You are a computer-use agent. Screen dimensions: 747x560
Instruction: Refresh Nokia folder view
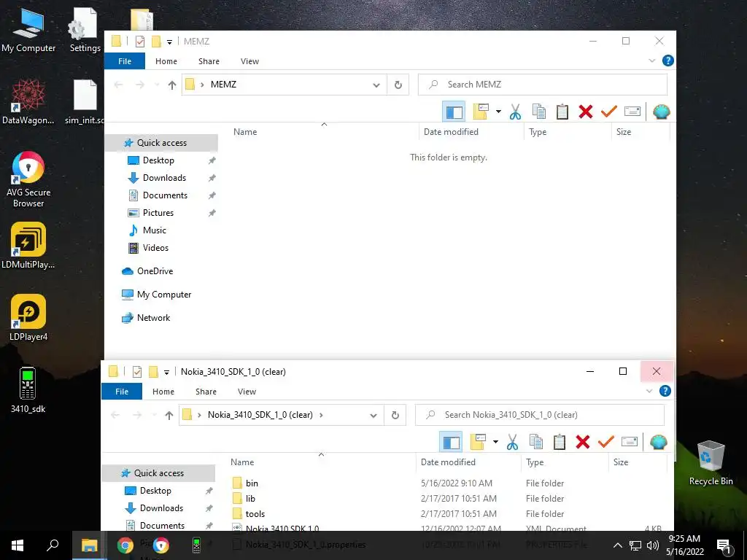395,415
